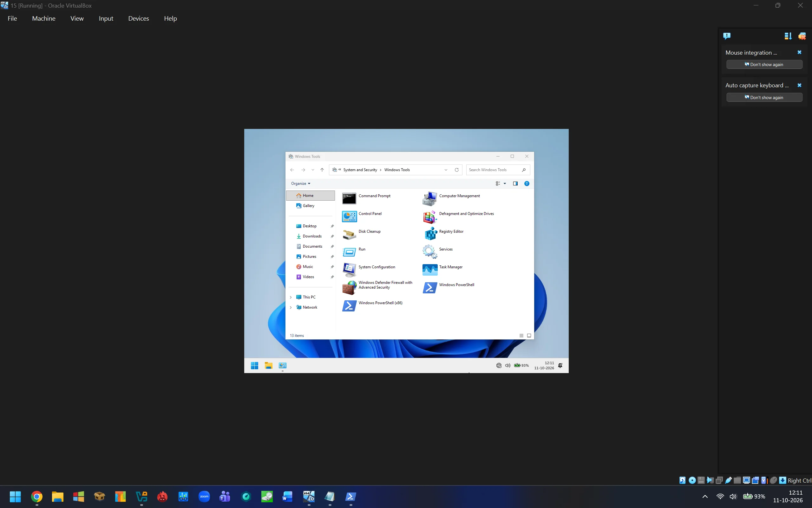
Task: Click Don't show again for Auto capture keyboard
Action: (x=764, y=97)
